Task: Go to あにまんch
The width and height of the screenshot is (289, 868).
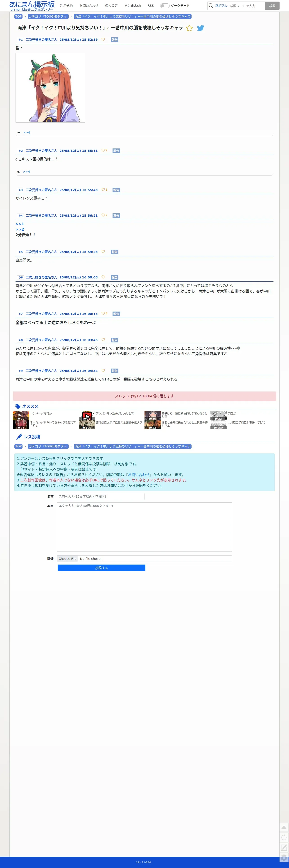Action: point(133,6)
